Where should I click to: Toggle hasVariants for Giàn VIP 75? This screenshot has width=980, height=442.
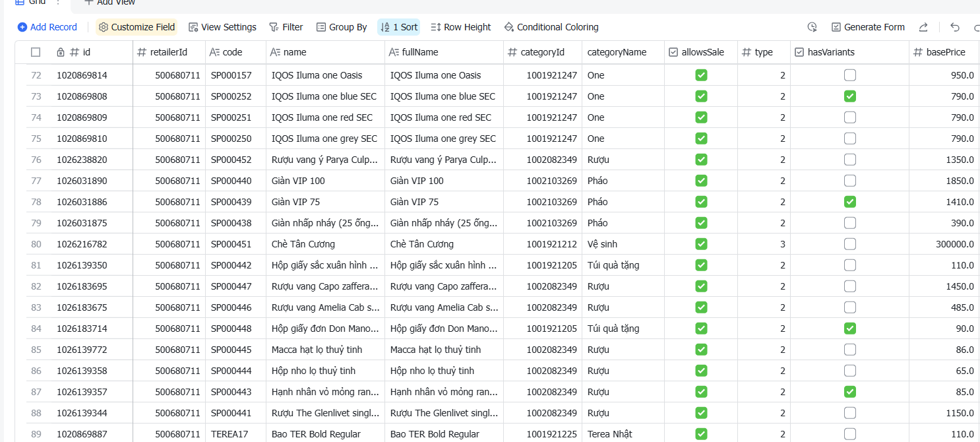click(850, 202)
